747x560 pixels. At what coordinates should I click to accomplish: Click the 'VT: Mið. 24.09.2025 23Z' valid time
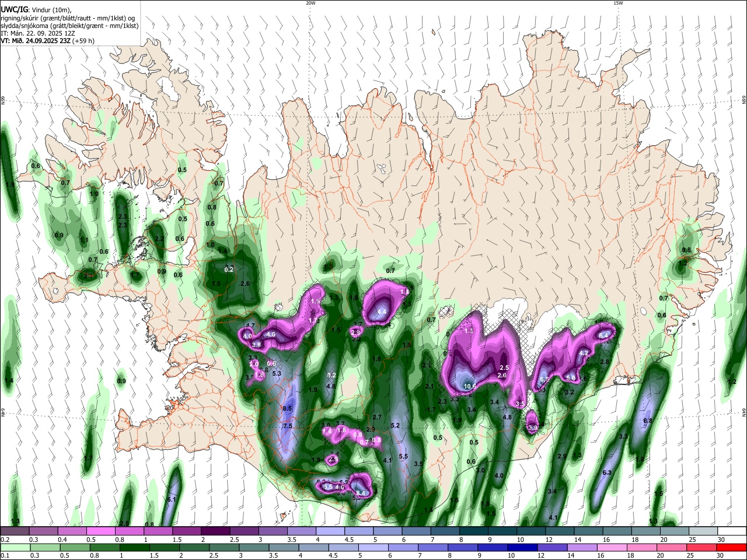point(35,41)
